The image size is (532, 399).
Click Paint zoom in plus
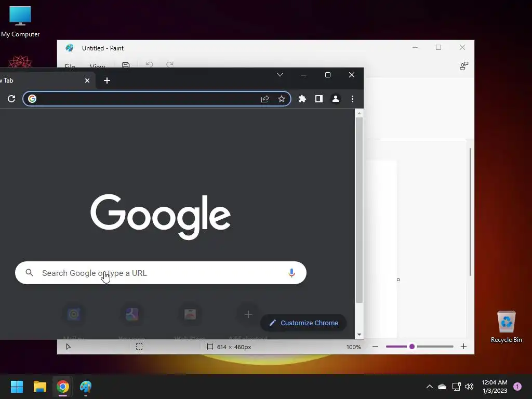tap(464, 347)
